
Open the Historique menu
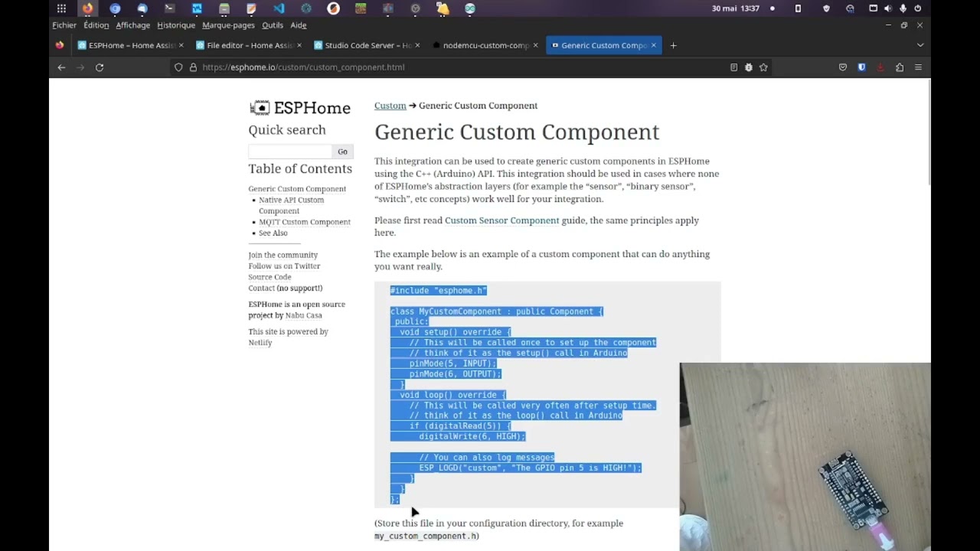tap(176, 25)
